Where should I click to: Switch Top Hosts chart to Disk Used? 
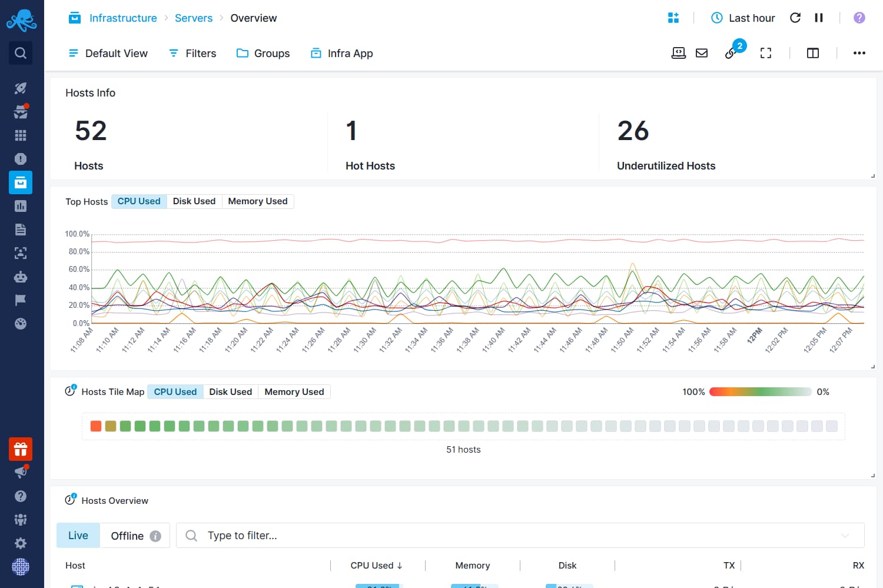pyautogui.click(x=194, y=201)
